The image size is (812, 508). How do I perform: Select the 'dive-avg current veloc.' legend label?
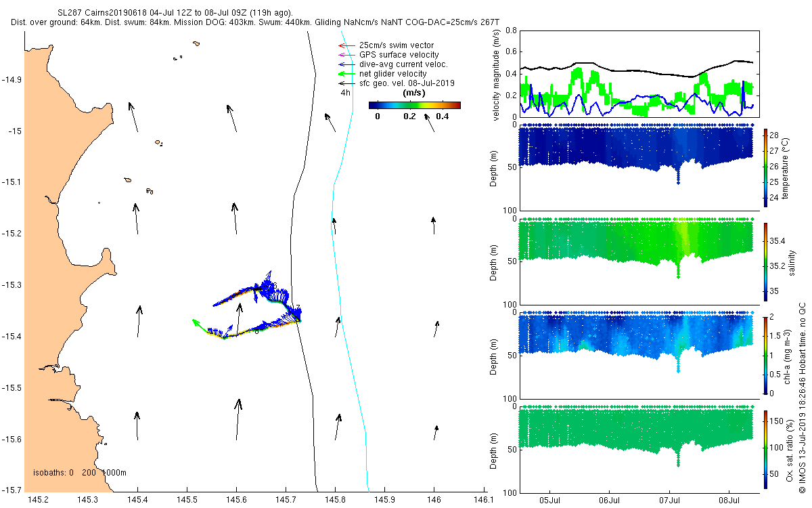click(403, 64)
